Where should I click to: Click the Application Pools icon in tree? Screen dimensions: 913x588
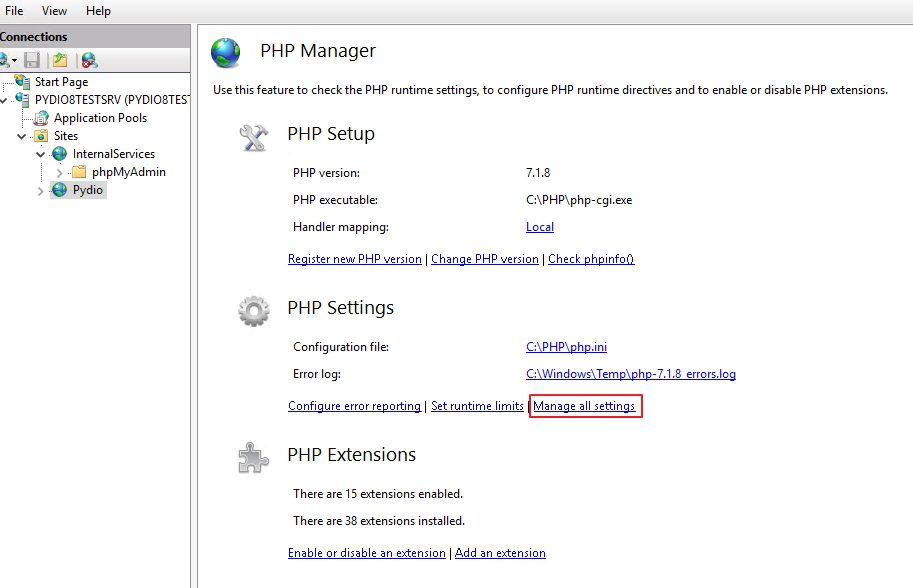41,118
